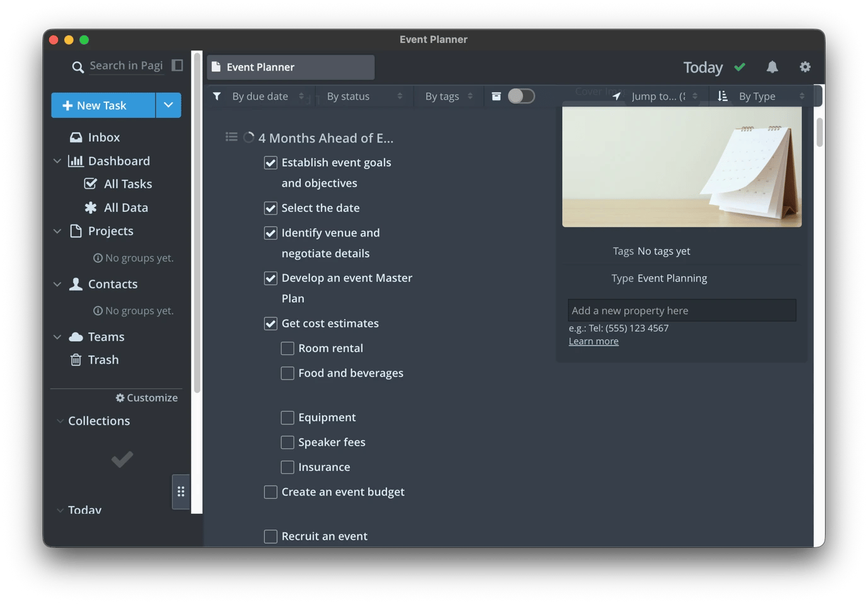The height and width of the screenshot is (604, 868).
Task: Click the list icon beside 4 Months Ahead
Action: coord(231,137)
